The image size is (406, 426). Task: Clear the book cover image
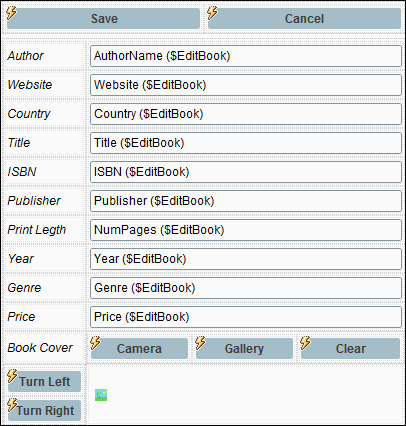pyautogui.click(x=350, y=349)
